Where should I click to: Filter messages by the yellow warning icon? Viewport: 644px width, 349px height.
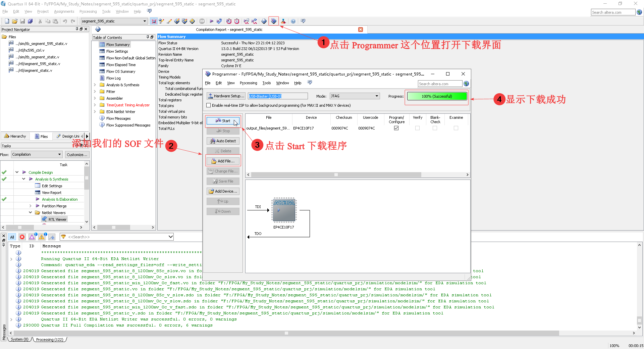pos(42,237)
